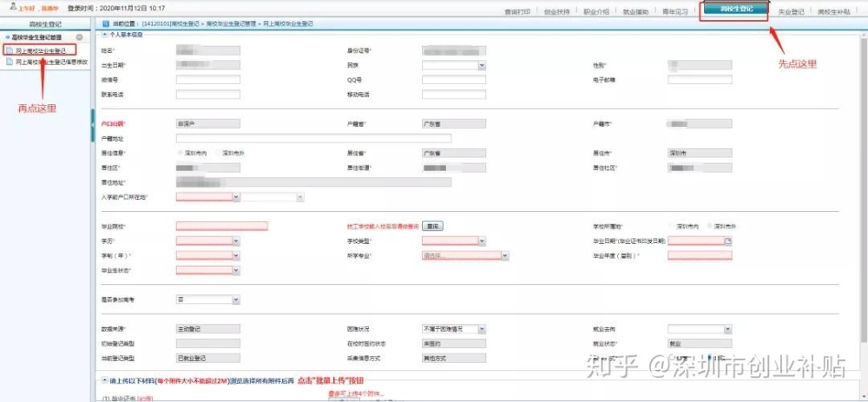
Task: Click into the 户籍地址 field
Action: (314, 138)
